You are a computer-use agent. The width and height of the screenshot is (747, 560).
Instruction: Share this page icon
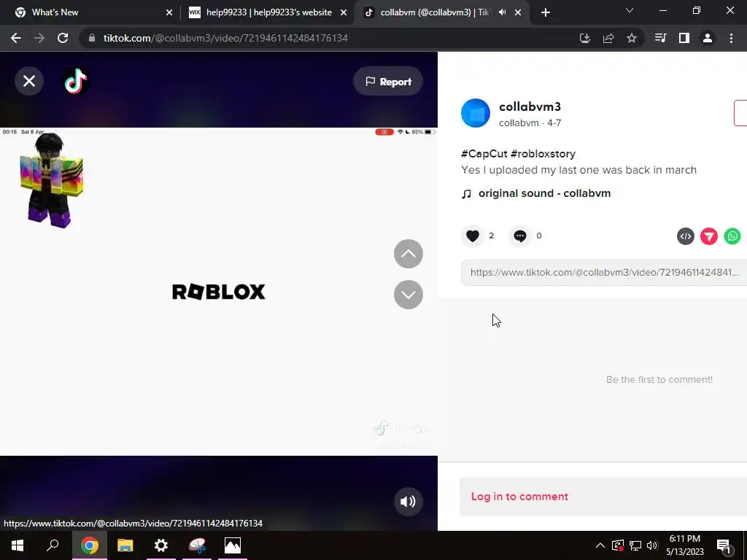608,38
